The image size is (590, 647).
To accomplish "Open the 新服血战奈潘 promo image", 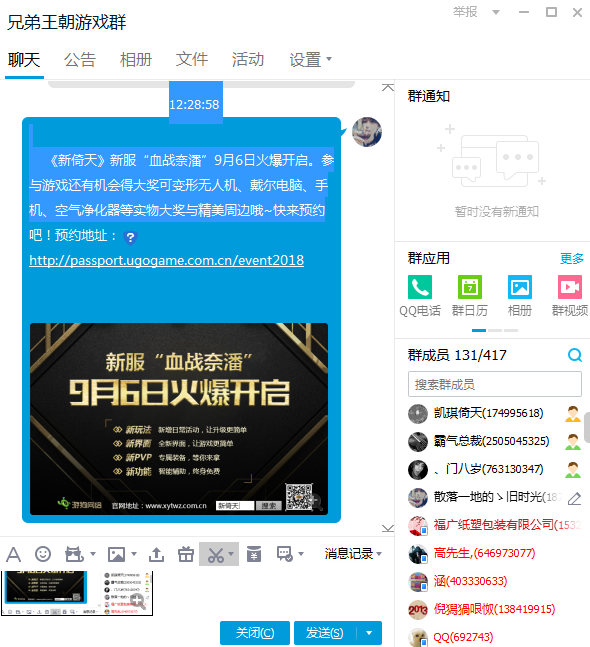I will 179,419.
